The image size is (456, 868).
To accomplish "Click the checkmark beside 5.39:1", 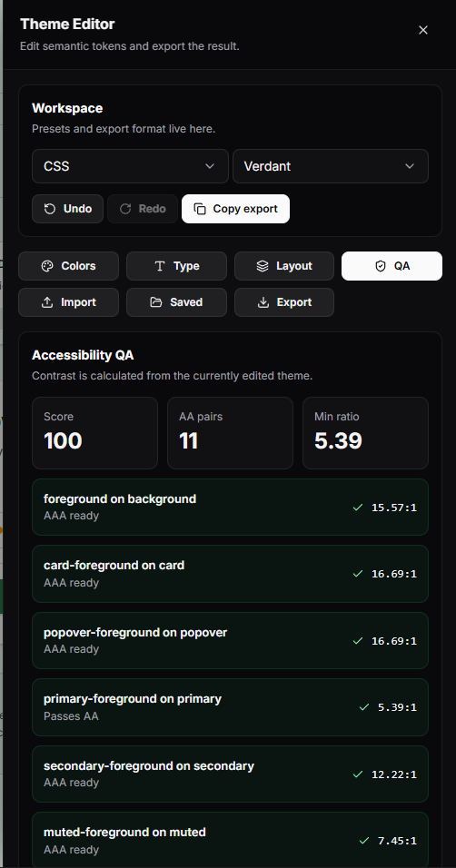I will pyautogui.click(x=364, y=707).
